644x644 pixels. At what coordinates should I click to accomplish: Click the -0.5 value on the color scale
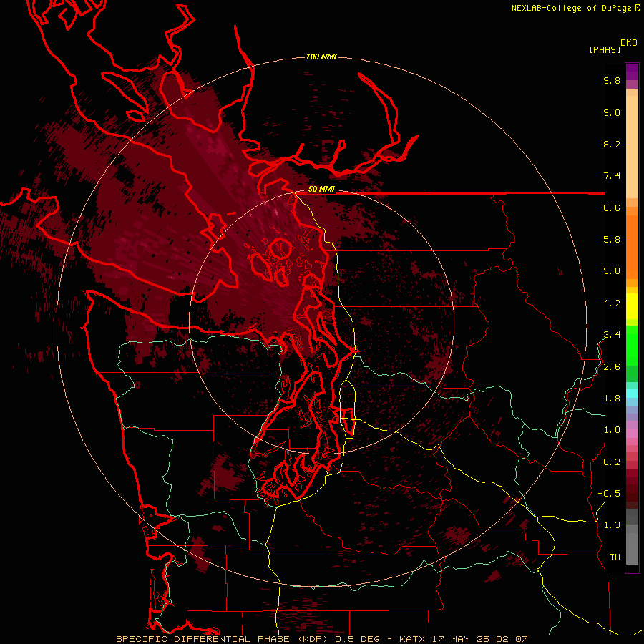coord(609,494)
